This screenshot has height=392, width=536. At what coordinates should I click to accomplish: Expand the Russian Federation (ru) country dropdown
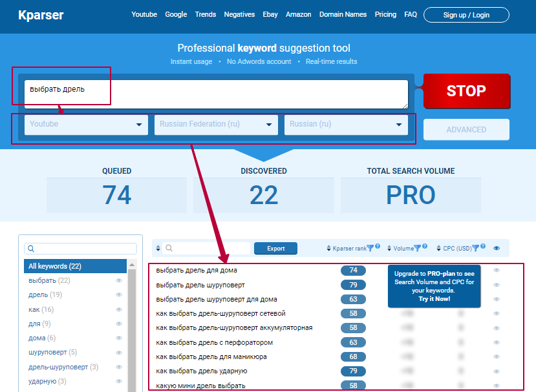point(216,125)
